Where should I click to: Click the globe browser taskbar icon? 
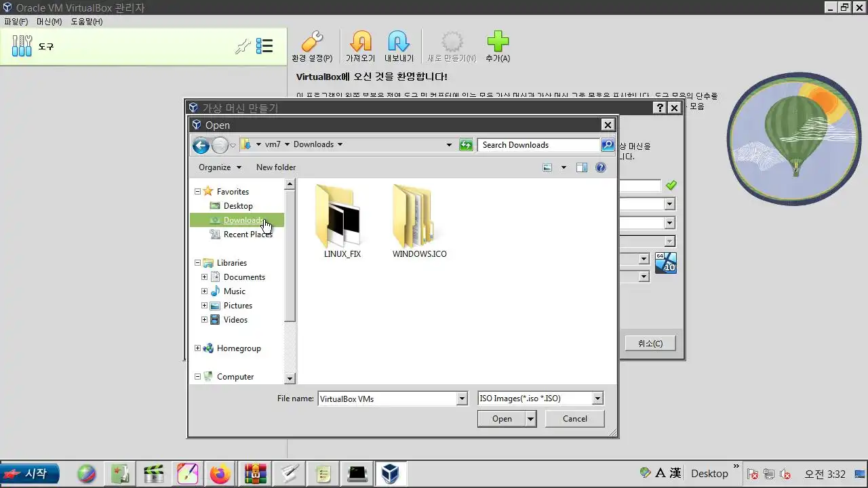pos(86,474)
